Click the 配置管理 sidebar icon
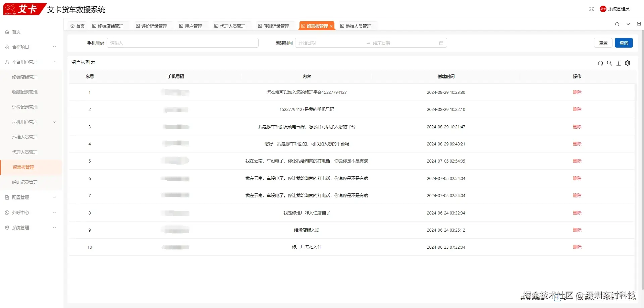644x308 pixels. [7, 198]
